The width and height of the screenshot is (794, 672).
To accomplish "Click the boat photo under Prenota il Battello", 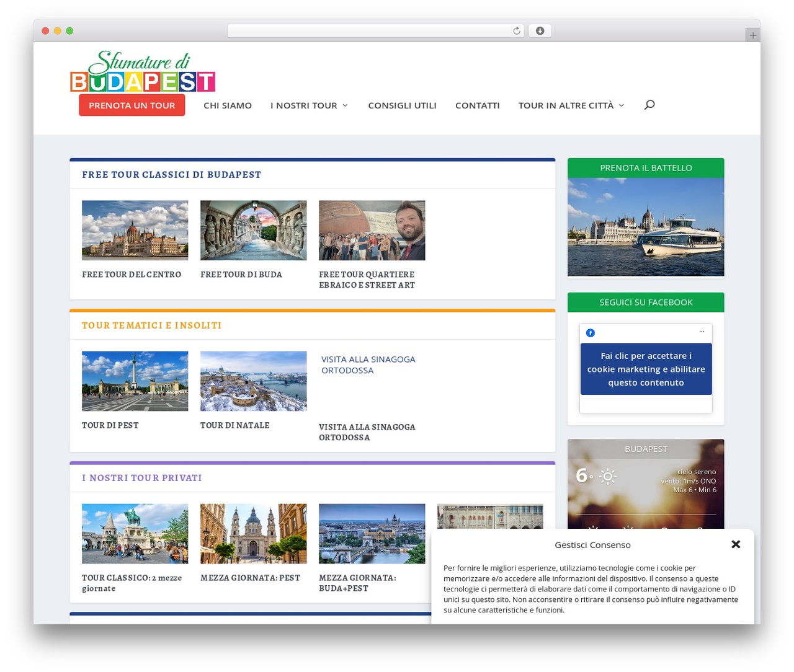I will point(646,227).
